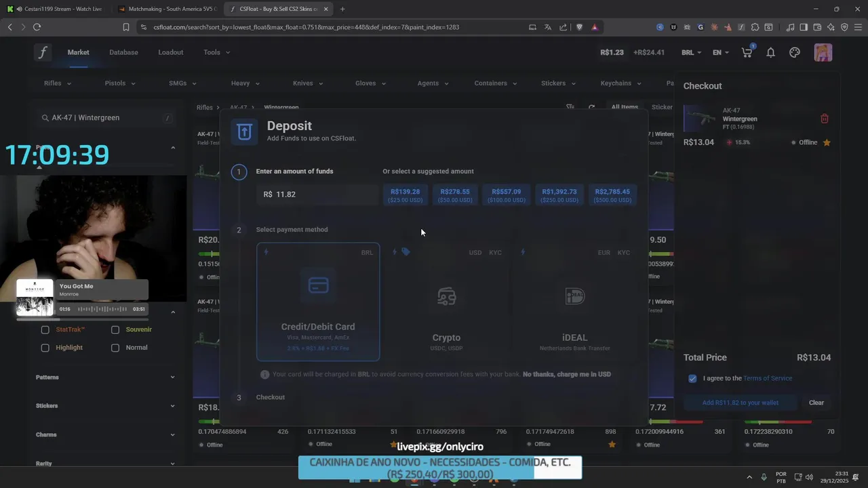Click the microphone icon in system tray

pos(764,477)
